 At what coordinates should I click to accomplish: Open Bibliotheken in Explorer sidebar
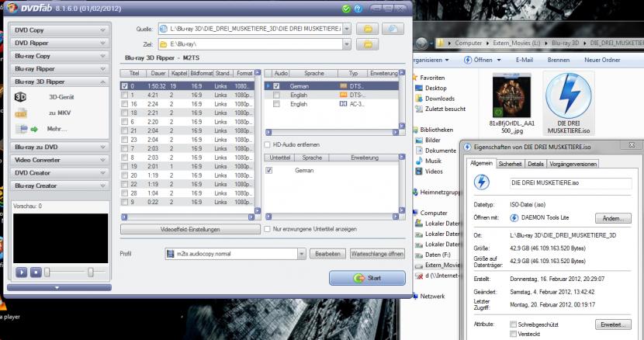click(x=437, y=130)
